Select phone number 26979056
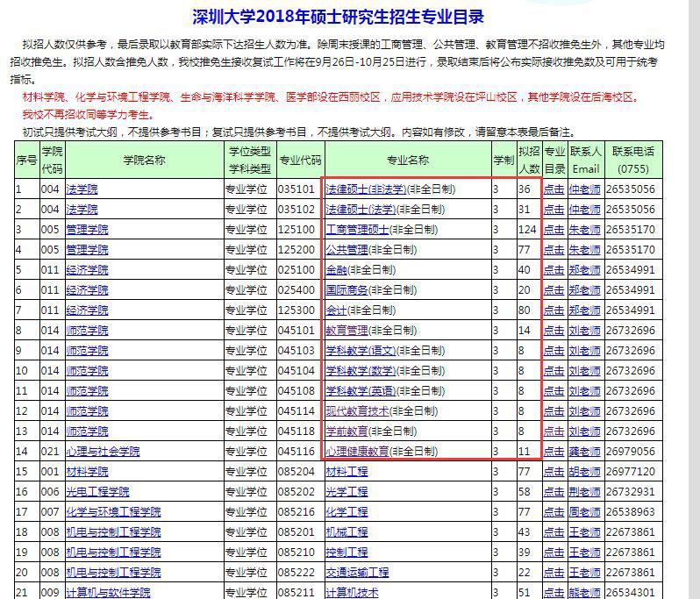 coord(631,452)
